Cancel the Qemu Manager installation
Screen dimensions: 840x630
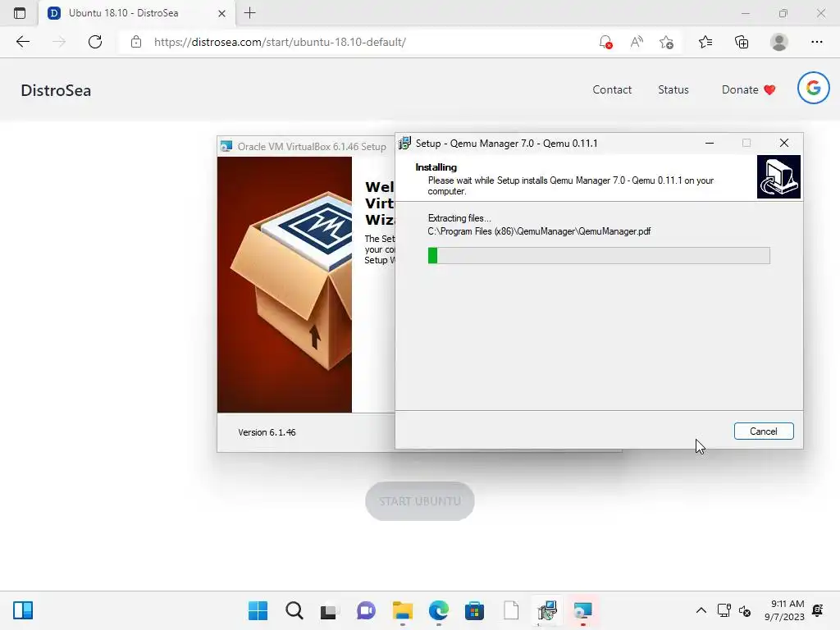pos(764,431)
